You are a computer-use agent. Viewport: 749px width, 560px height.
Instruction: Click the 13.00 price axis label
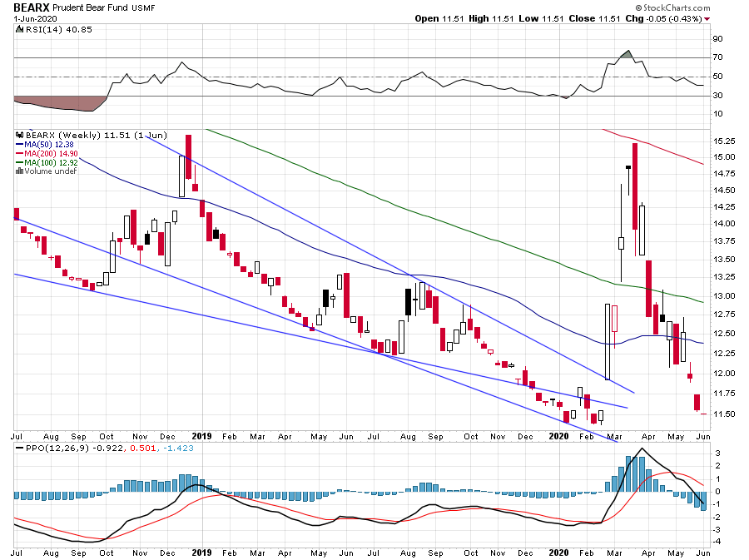[724, 296]
